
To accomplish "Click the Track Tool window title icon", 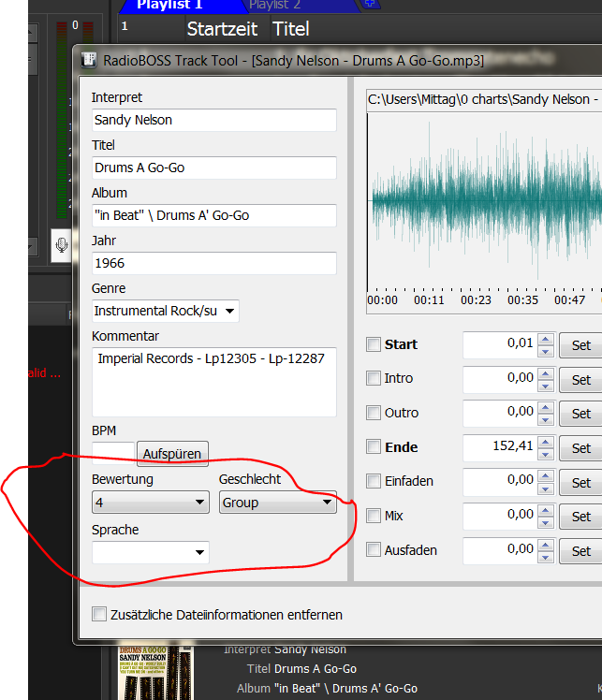I will (x=89, y=60).
